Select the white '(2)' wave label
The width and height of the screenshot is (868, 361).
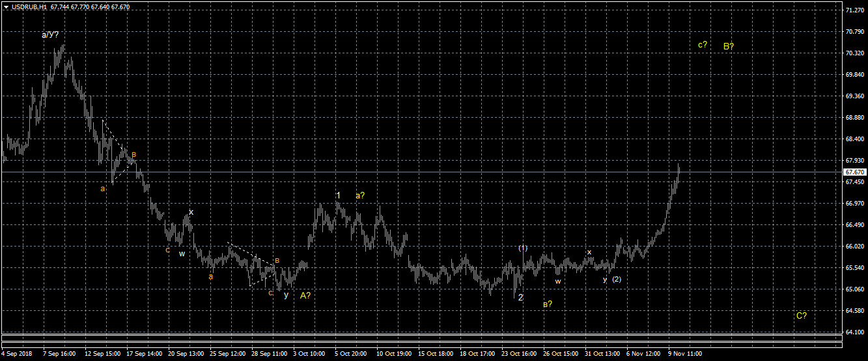tap(617, 279)
